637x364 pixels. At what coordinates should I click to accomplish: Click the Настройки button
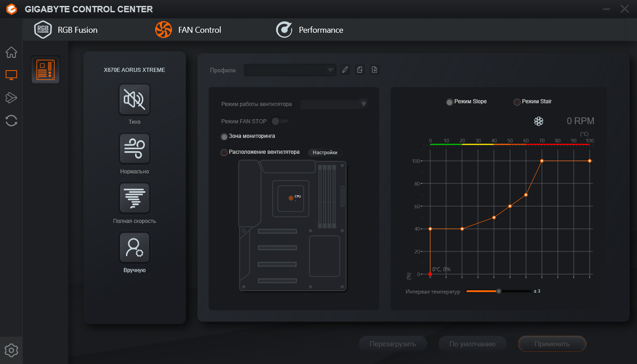pyautogui.click(x=325, y=153)
